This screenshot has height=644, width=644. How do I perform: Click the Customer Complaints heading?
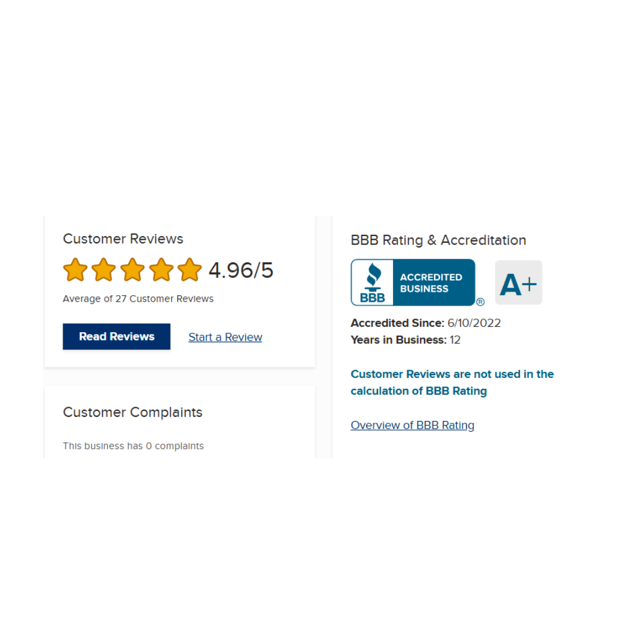(132, 412)
